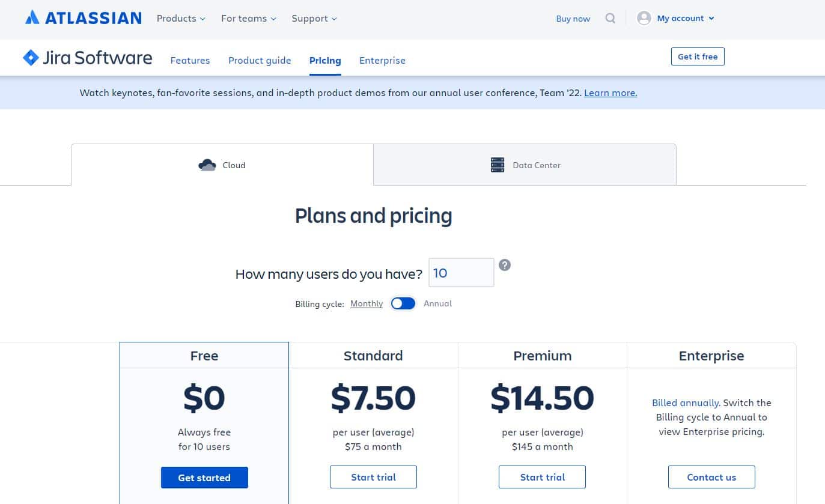Go to the Features tab

tap(190, 60)
